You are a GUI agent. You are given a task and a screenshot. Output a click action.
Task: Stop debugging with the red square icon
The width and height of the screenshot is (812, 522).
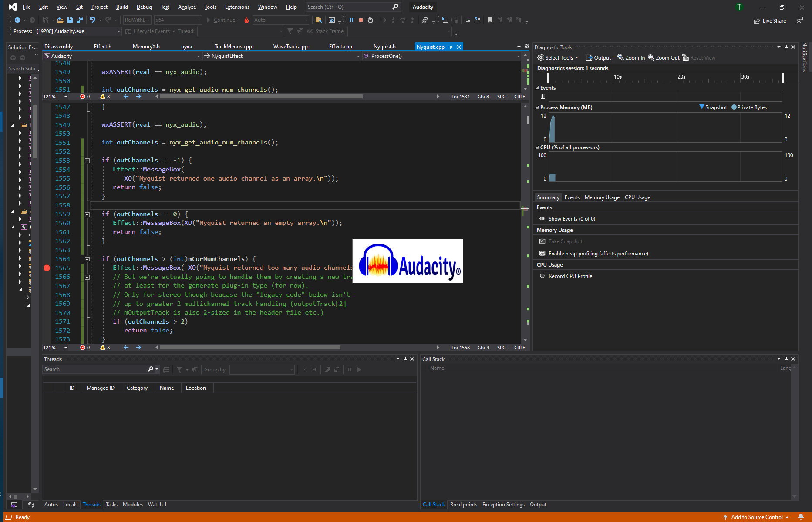tap(361, 20)
